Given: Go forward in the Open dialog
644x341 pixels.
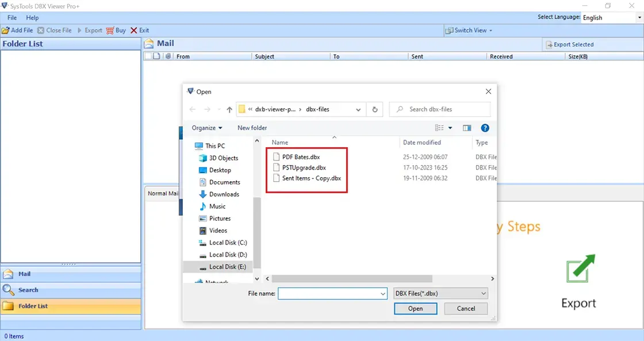Looking at the screenshot, I should click(x=208, y=109).
